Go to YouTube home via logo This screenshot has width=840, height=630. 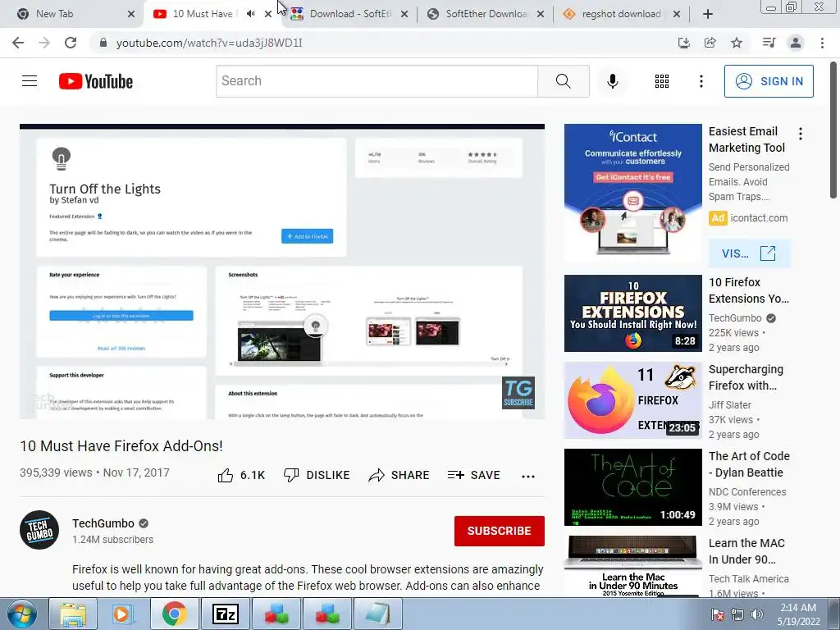click(96, 81)
